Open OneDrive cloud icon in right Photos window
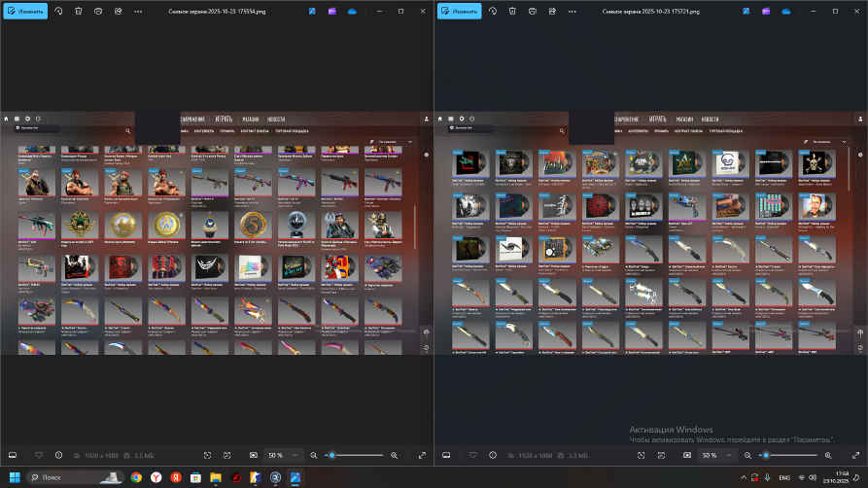868x488 pixels. pyautogui.click(x=786, y=11)
